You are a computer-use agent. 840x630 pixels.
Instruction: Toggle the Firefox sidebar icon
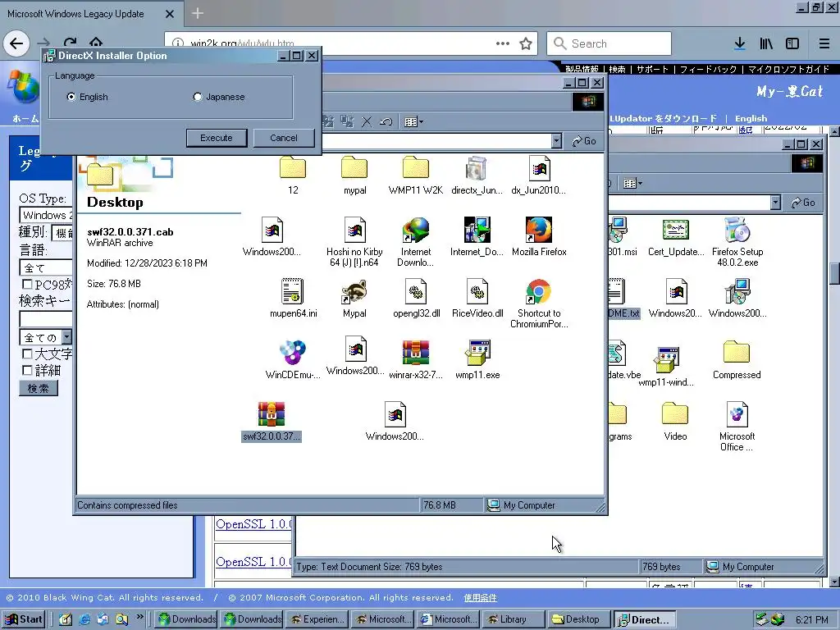click(x=792, y=43)
